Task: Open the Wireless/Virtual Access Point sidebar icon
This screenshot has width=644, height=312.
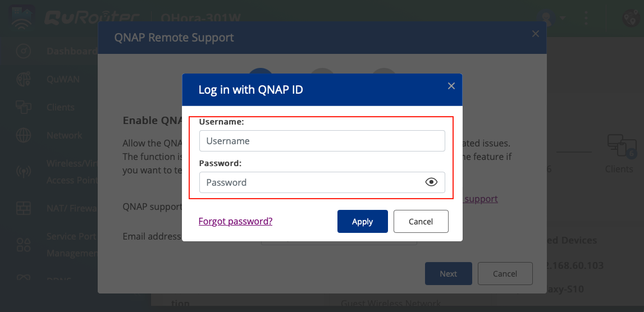Action: [24, 172]
